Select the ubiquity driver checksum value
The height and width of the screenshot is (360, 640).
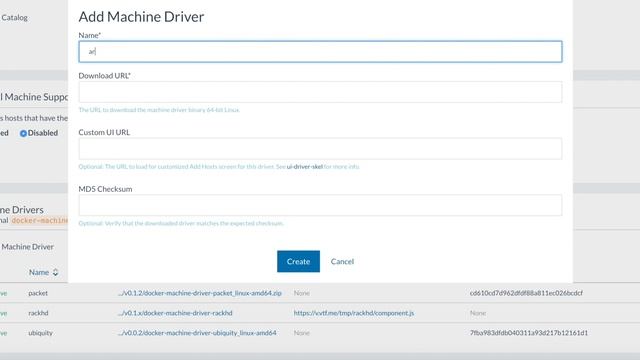(x=529, y=333)
